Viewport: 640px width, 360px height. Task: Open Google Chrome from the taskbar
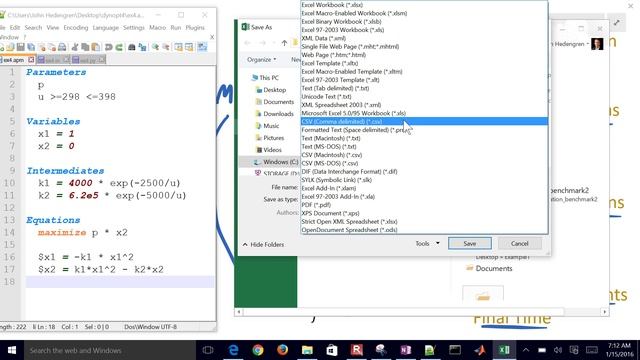click(258, 350)
